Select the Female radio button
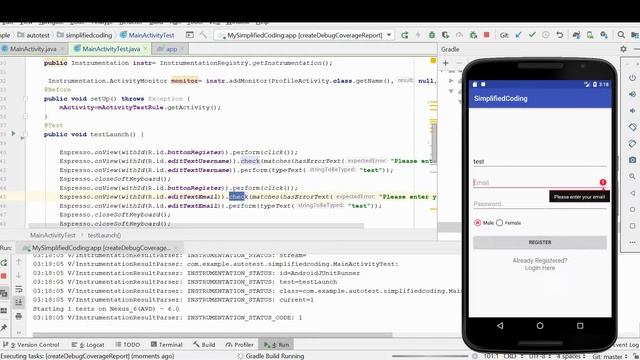 [x=499, y=223]
